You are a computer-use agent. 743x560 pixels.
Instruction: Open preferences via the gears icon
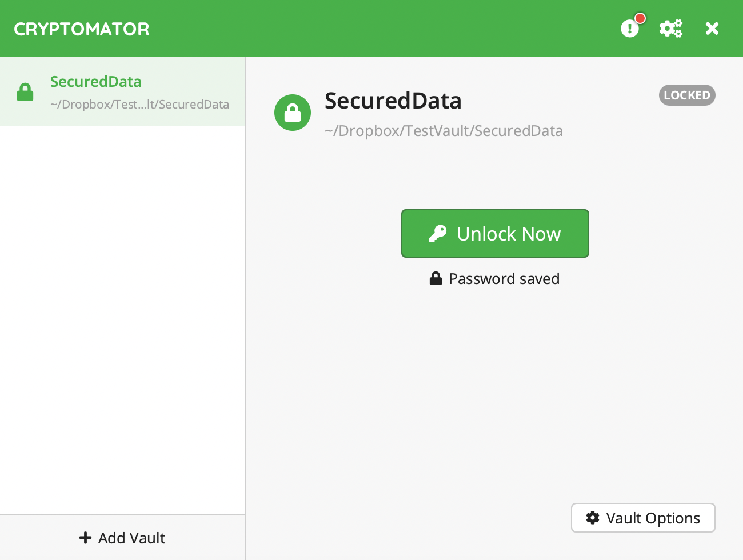click(671, 28)
